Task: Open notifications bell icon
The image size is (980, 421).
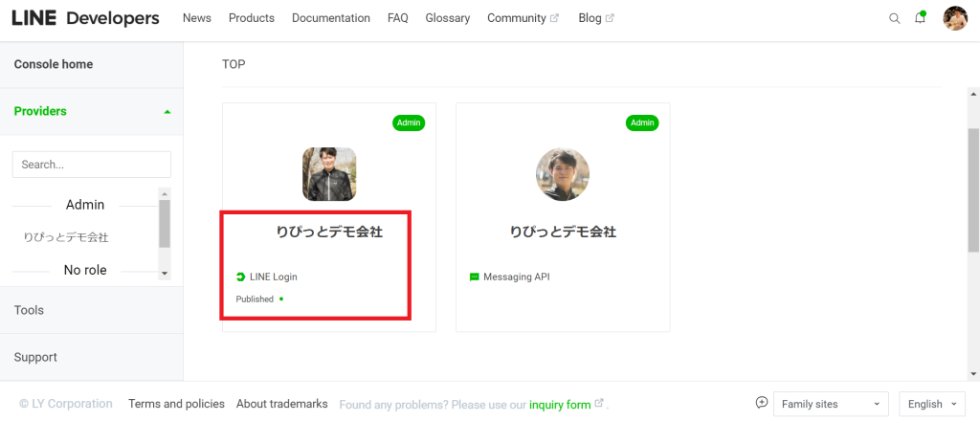Action: click(x=920, y=17)
